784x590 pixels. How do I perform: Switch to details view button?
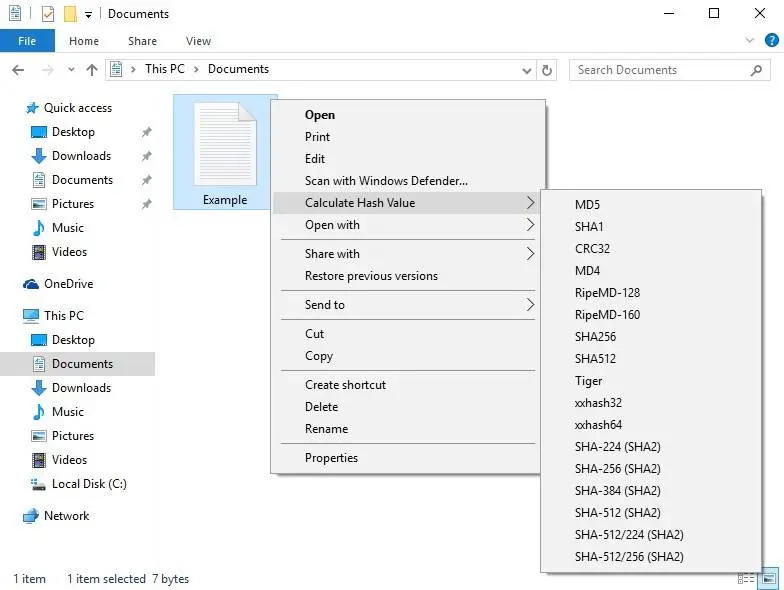[x=746, y=578]
